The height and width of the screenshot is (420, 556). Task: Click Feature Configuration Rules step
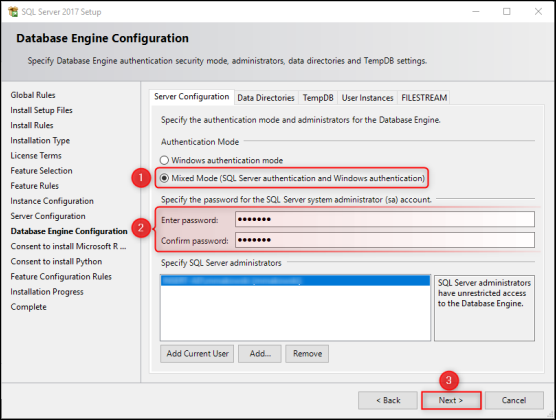[x=61, y=277]
